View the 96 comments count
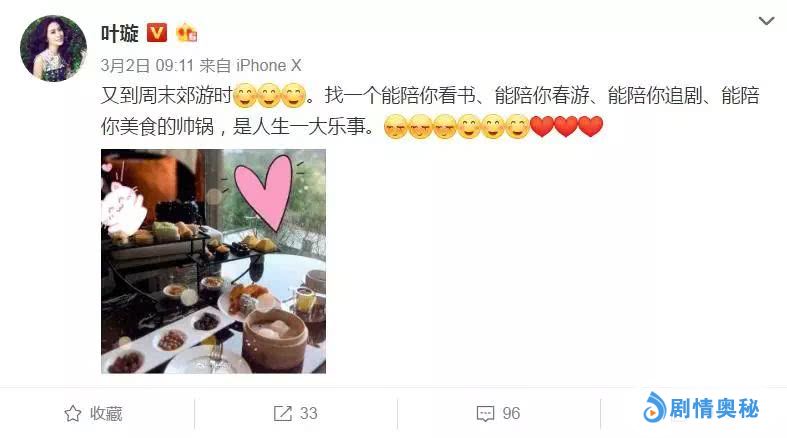The image size is (787, 438). [511, 413]
